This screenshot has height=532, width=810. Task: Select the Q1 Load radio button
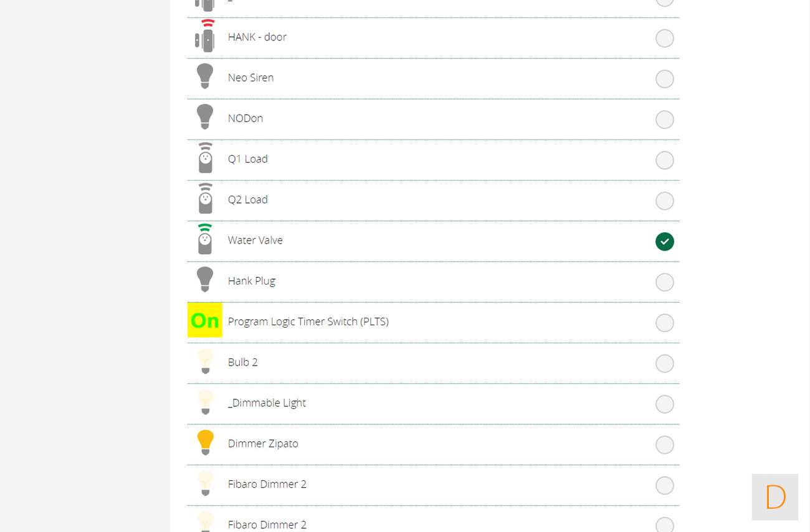665,160
